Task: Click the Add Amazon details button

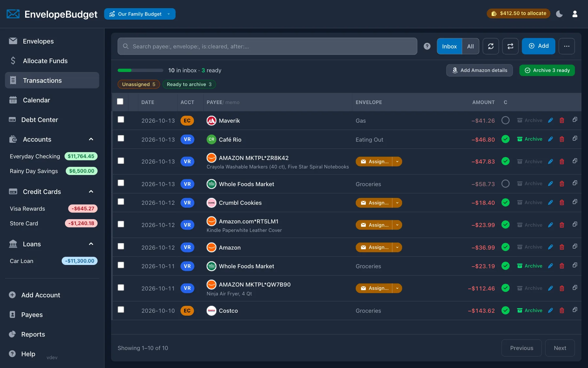Action: pyautogui.click(x=480, y=70)
